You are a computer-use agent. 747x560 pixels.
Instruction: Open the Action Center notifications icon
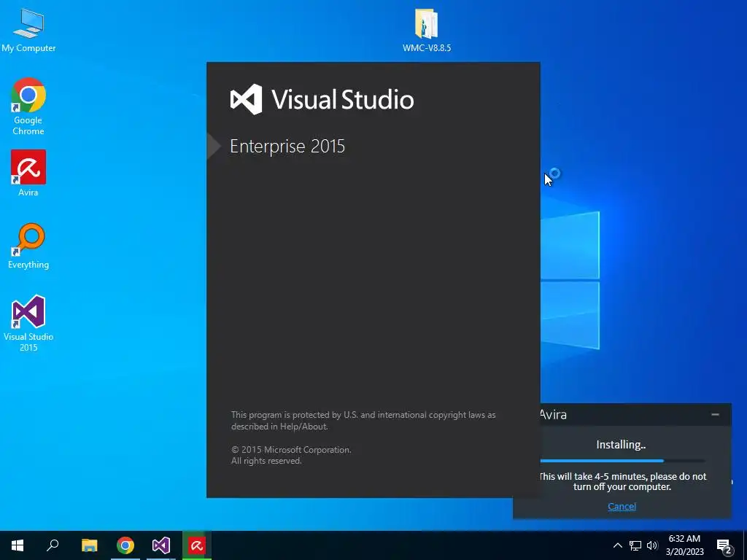724,546
